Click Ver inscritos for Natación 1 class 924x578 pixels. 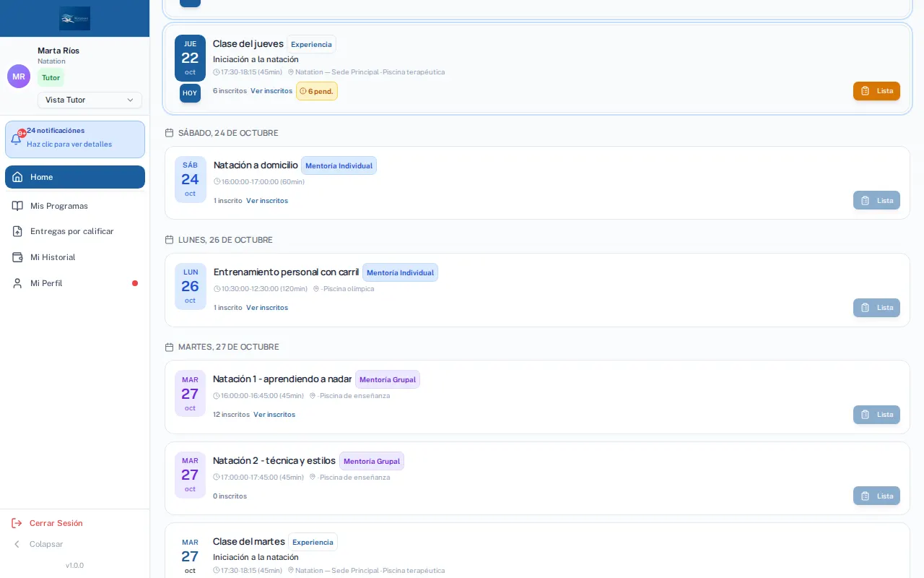pyautogui.click(x=274, y=415)
